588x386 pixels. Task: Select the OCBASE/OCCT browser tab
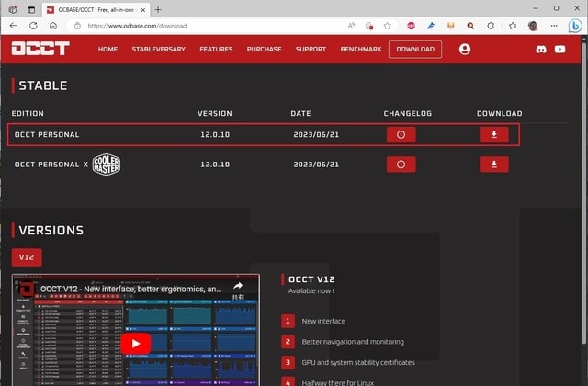[96, 10]
